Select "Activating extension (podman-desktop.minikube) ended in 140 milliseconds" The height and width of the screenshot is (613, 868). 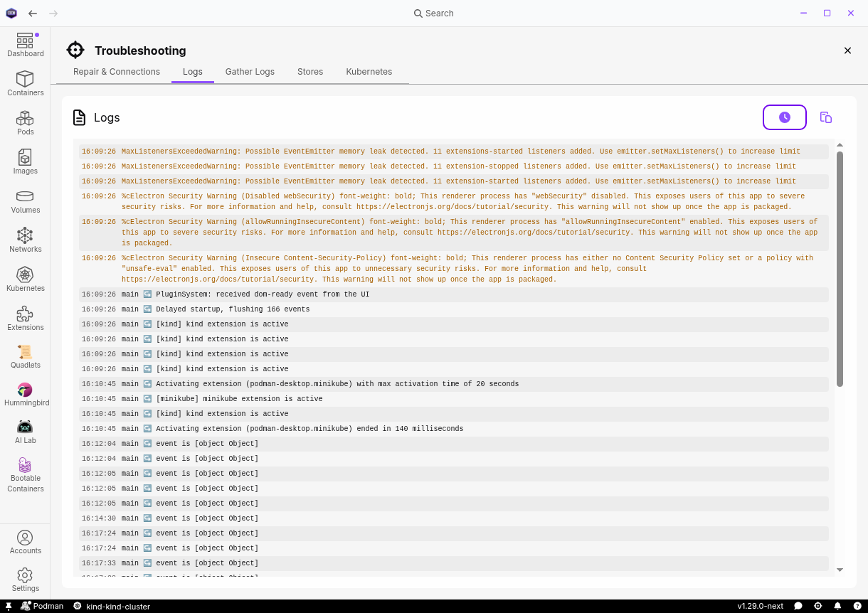454,429
